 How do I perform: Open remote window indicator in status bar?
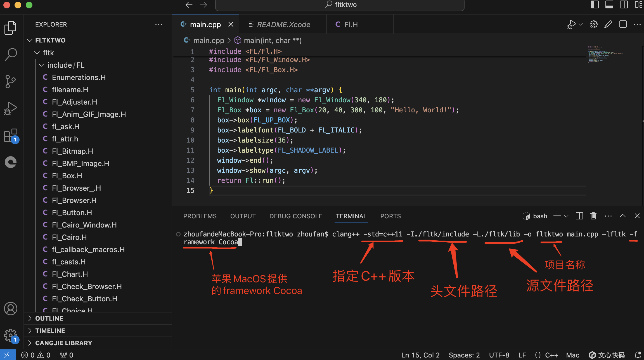pos(8,355)
